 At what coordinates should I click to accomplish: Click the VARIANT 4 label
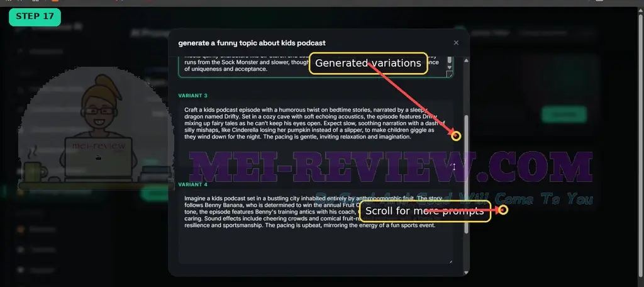point(192,185)
